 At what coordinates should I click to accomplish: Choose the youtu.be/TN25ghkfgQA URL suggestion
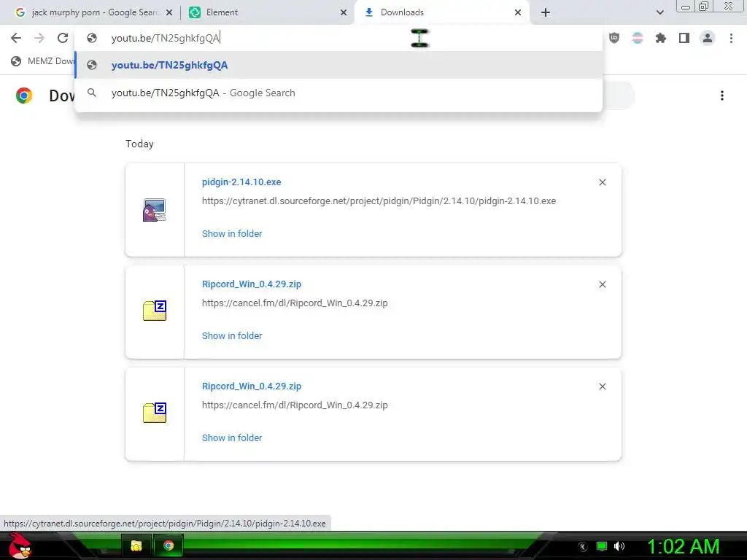pyautogui.click(x=338, y=65)
